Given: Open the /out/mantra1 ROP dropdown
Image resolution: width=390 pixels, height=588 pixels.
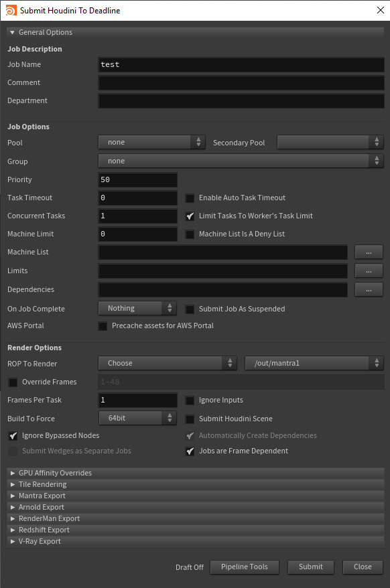Looking at the screenshot, I should coord(314,363).
